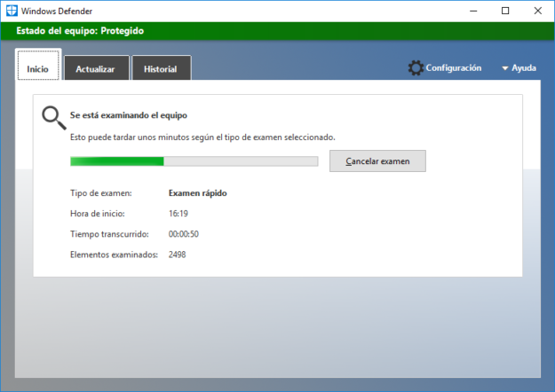Screen dimensions: 555x392
Task: Click the green scan progress bar
Action: tap(194, 161)
